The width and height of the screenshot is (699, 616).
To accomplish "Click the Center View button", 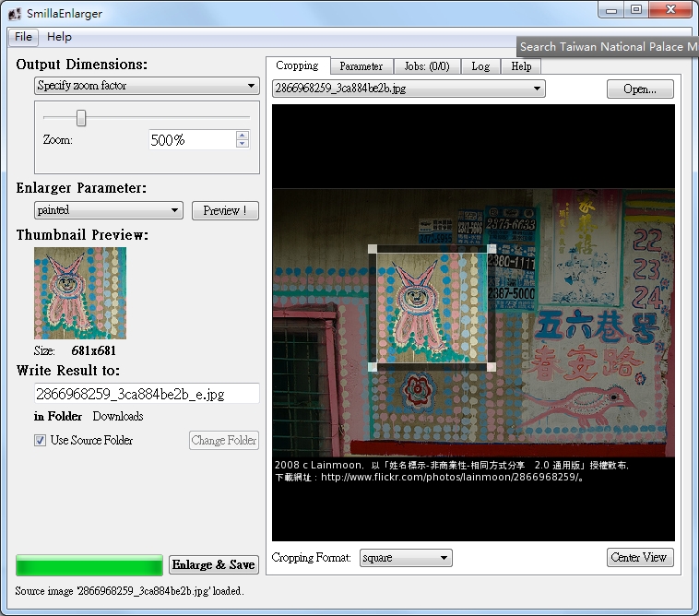I will [x=640, y=558].
